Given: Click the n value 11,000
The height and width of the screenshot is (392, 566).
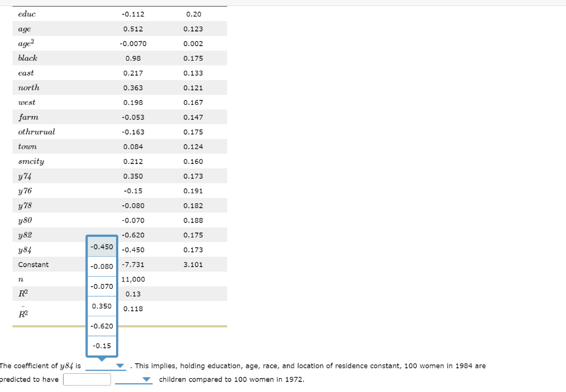Looking at the screenshot, I should (x=133, y=279).
